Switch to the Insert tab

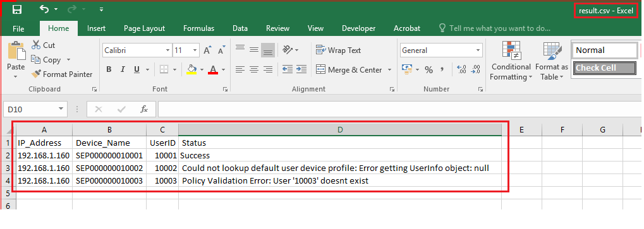tap(96, 28)
